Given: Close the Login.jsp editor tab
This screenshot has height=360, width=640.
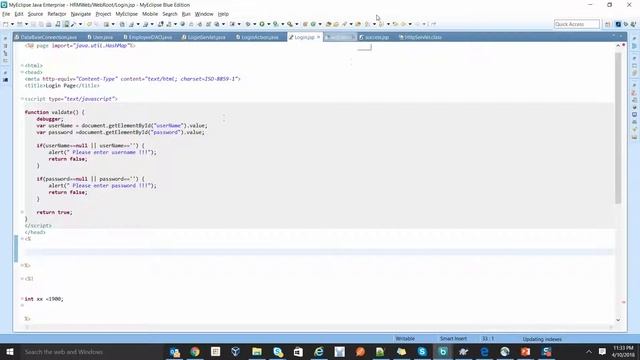Looking at the screenshot, I should click(x=318, y=37).
